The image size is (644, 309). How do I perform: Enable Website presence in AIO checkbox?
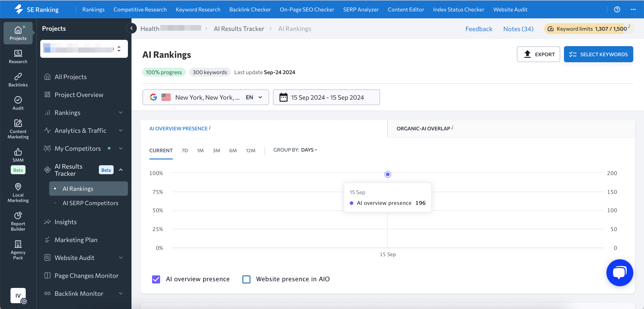click(x=246, y=279)
